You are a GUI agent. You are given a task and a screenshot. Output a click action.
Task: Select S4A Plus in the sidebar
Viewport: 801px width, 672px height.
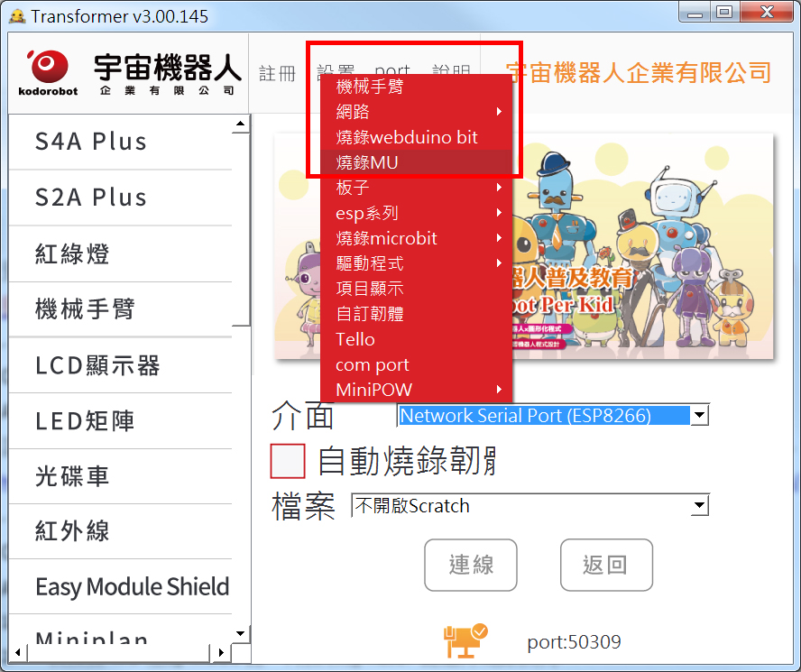pyautogui.click(x=121, y=142)
